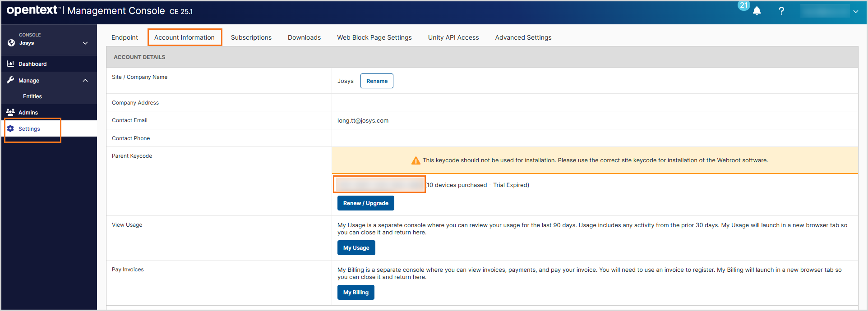Click the globe icon beside Josys console
The width and height of the screenshot is (868, 311).
11,43
